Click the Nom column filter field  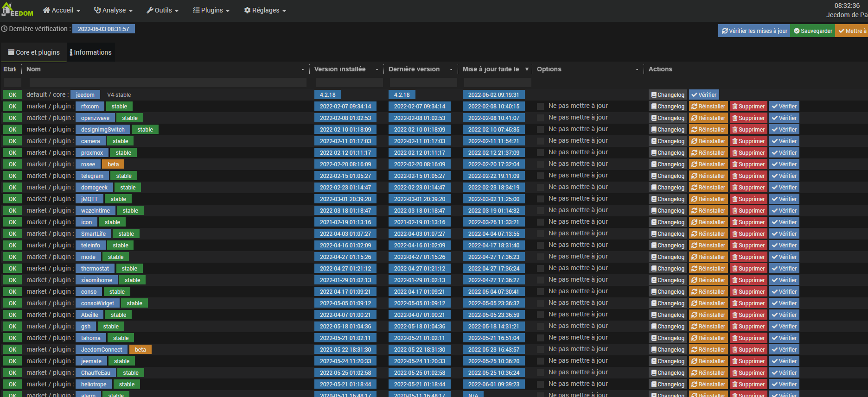pyautogui.click(x=167, y=82)
